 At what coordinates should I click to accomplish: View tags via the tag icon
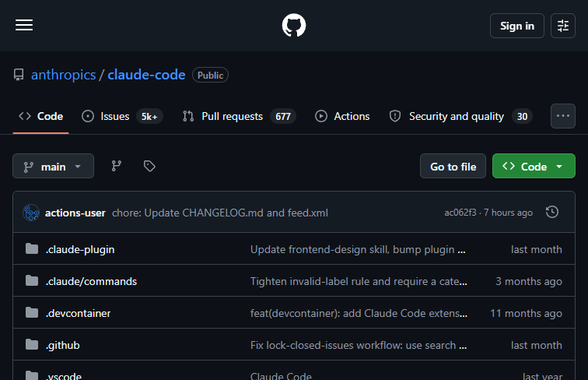(149, 166)
